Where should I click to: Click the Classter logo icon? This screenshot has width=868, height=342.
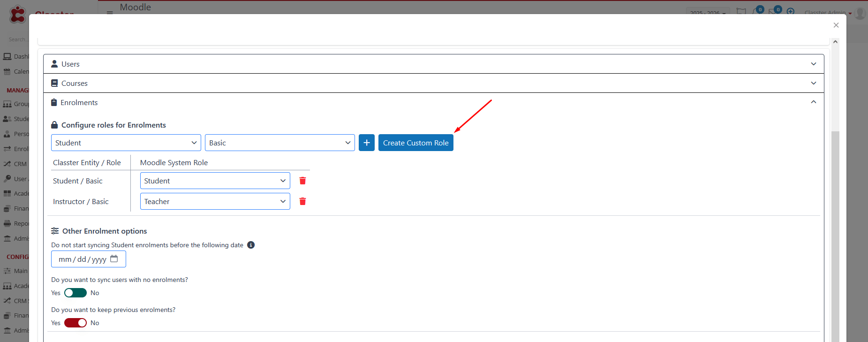coord(17,14)
